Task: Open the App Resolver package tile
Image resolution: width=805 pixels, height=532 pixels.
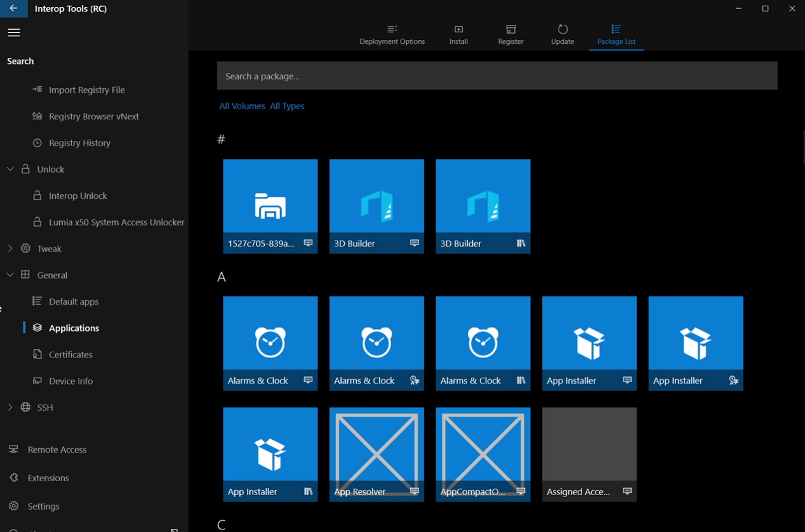Action: [376, 455]
